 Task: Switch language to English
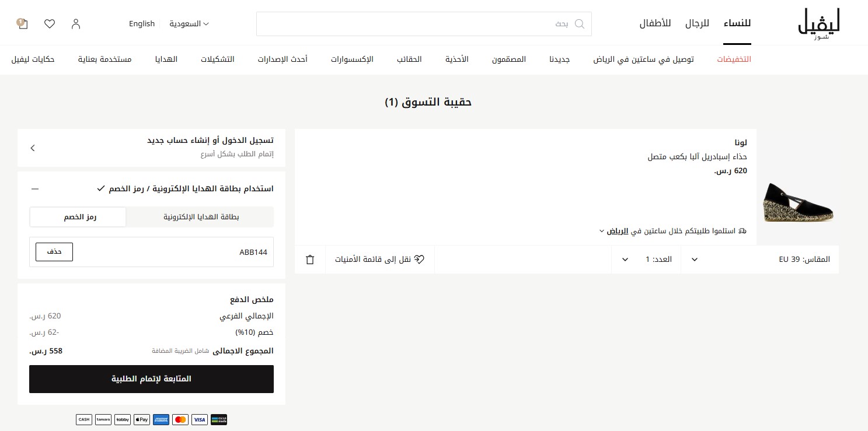click(x=142, y=24)
